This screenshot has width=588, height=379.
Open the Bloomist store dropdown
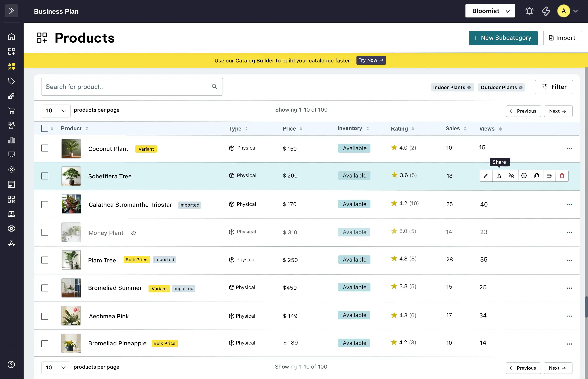click(490, 11)
